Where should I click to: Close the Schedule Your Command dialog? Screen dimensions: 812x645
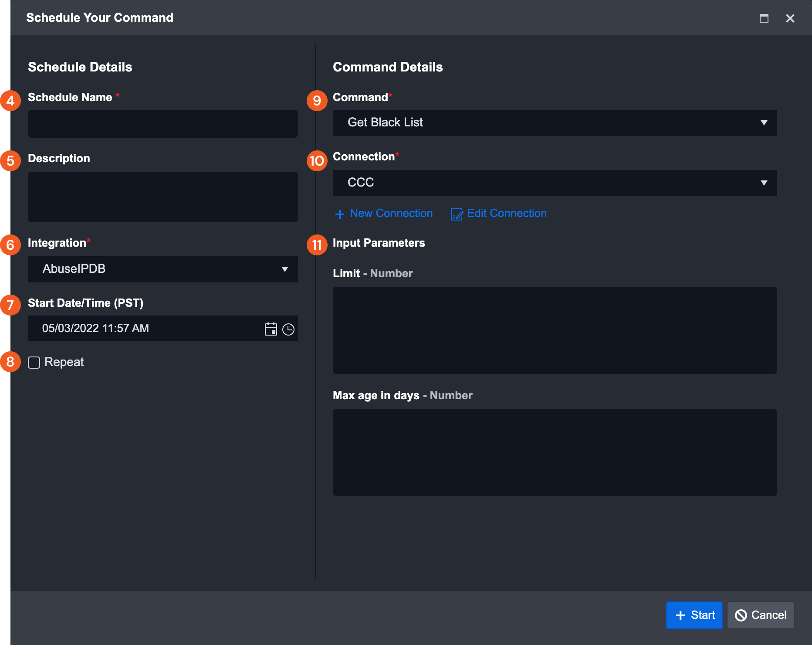790,18
